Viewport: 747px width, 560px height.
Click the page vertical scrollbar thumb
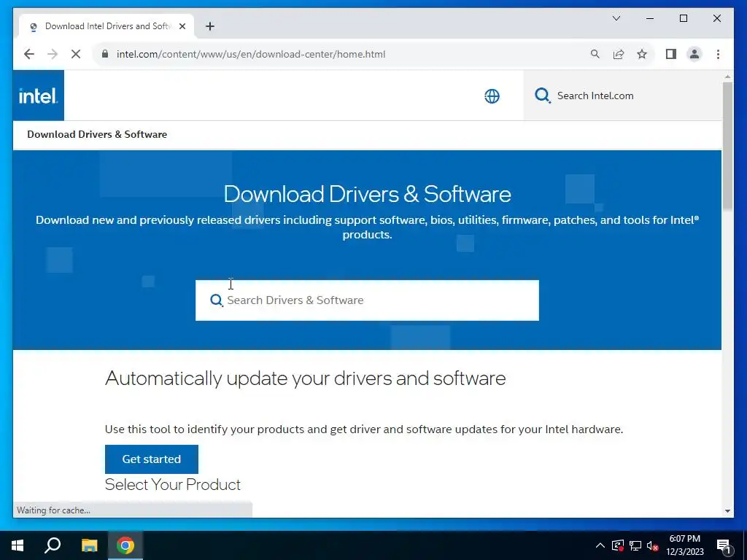(727, 145)
